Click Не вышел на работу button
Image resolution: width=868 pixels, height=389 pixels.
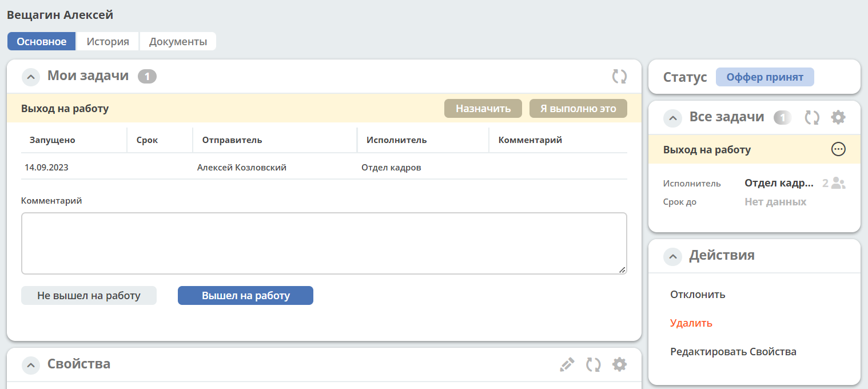pos(89,296)
